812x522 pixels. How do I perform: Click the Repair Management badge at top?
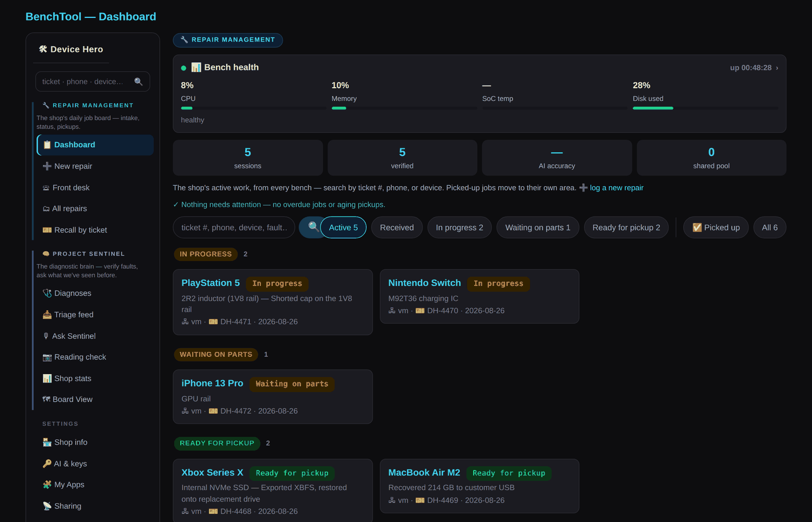click(x=228, y=40)
